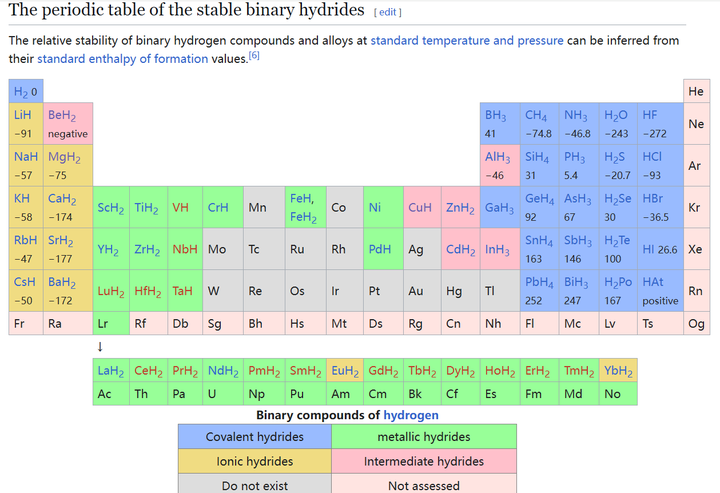720x493 pixels.
Task: Click the BeH2 hydride link
Action: tap(62, 115)
